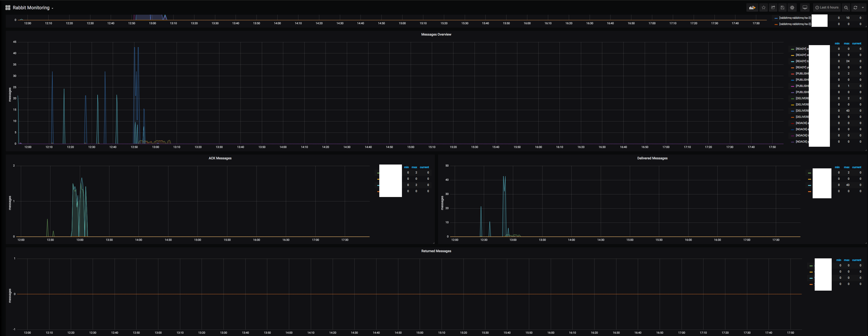
Task: Click the blue rabbitmq-ha-2 legend color swatch
Action: tap(776, 18)
